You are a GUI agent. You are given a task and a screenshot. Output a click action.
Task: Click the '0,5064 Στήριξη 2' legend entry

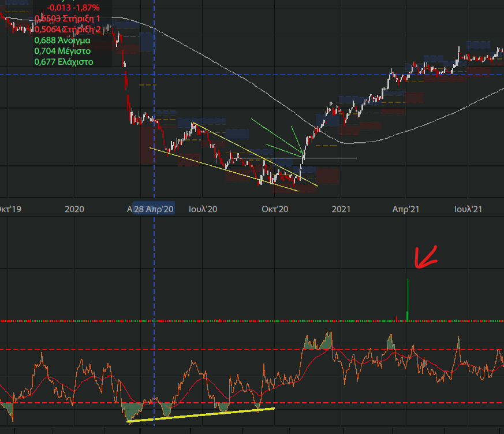coord(68,29)
